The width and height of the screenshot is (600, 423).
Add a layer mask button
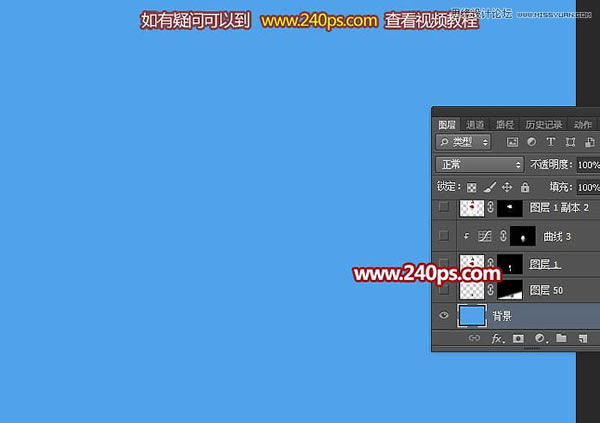[518, 338]
